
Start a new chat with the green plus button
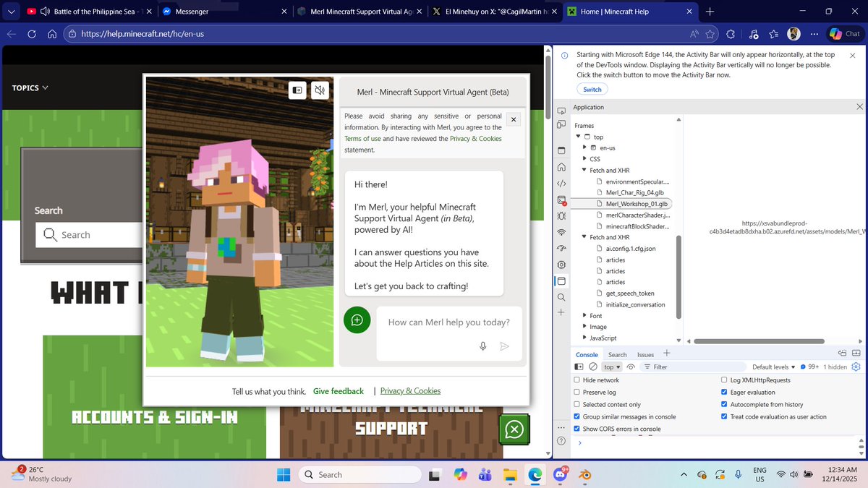point(357,320)
